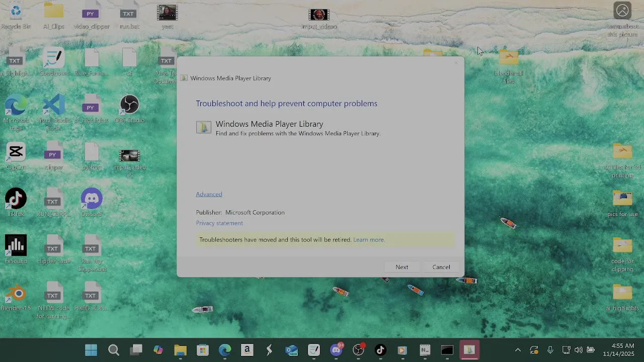
Task: Expand the system tray hidden icons chevron
Action: pyautogui.click(x=518, y=350)
